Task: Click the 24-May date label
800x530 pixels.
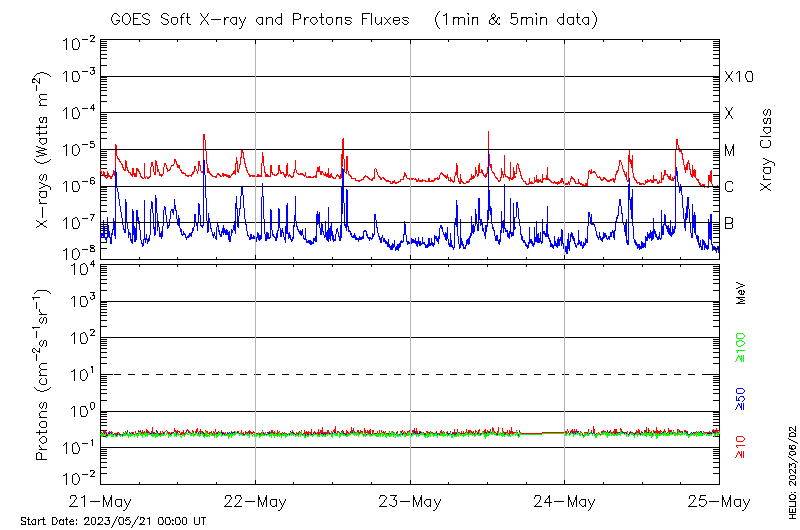Action: pos(564,500)
